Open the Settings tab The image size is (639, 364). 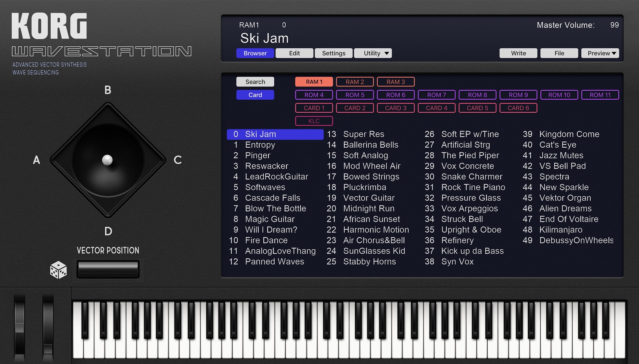pyautogui.click(x=334, y=53)
